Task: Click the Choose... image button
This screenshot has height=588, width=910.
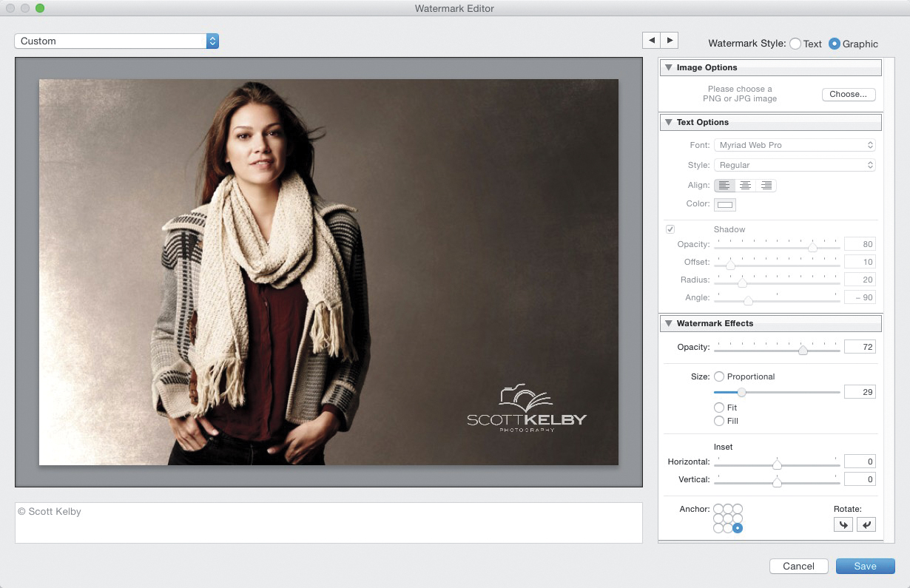Action: [x=848, y=94]
